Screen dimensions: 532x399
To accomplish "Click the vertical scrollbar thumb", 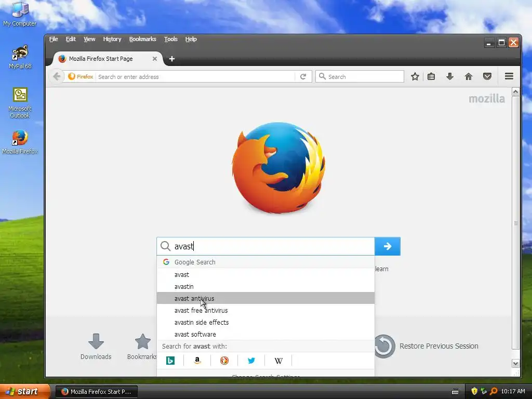I will tap(515, 223).
